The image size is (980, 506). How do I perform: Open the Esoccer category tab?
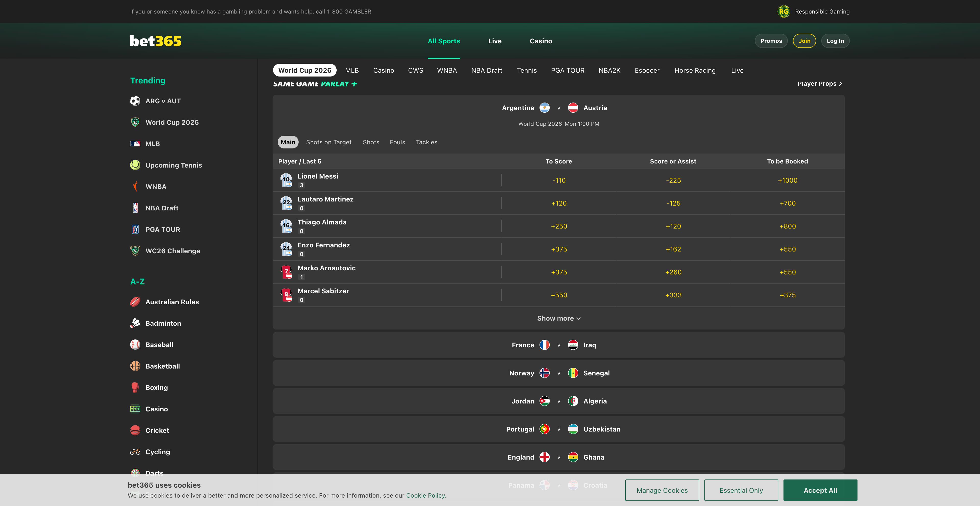coord(647,70)
